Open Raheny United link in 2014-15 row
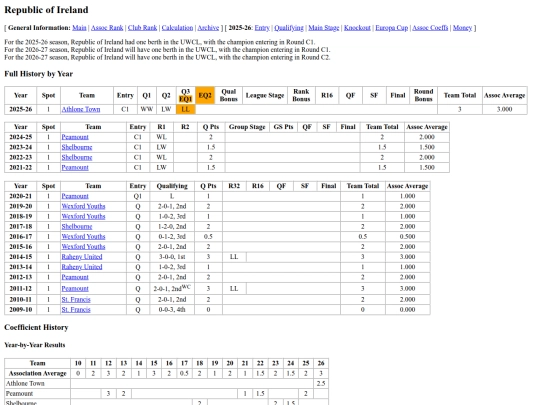 point(82,257)
